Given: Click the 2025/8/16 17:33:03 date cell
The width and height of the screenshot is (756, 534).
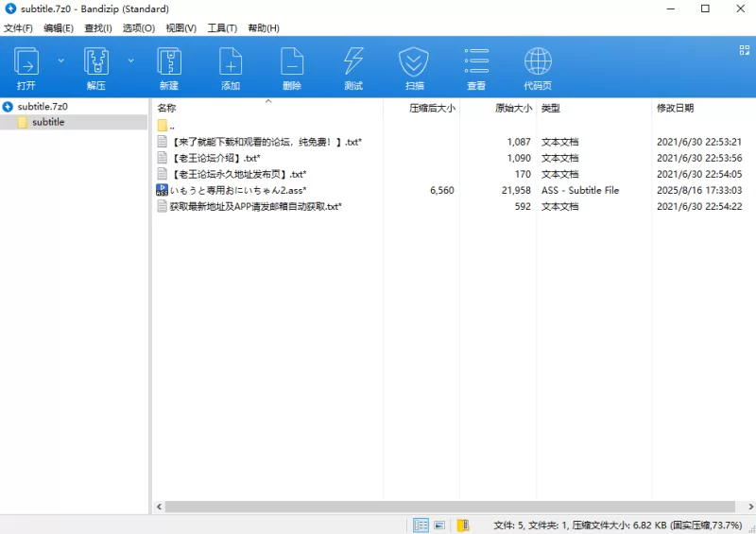Looking at the screenshot, I should [x=699, y=190].
